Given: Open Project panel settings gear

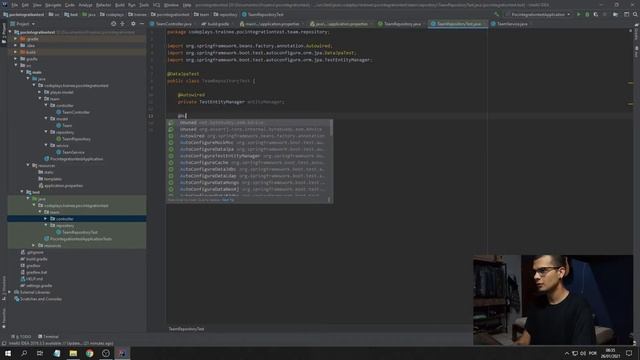Looking at the screenshot, I should pos(133,24).
